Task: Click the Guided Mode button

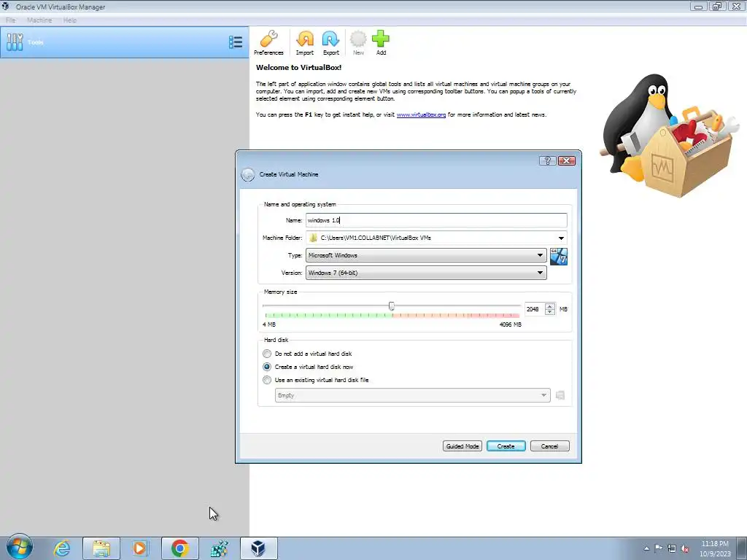Action: click(x=462, y=446)
